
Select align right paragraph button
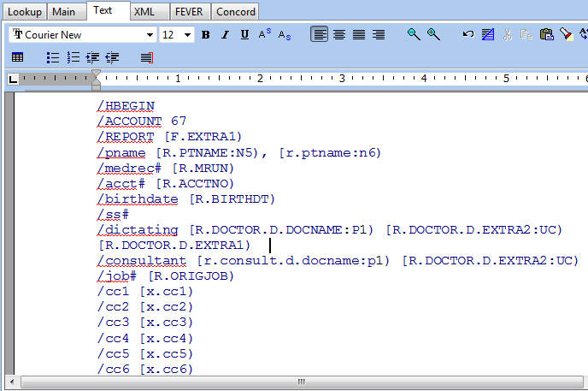tap(379, 34)
